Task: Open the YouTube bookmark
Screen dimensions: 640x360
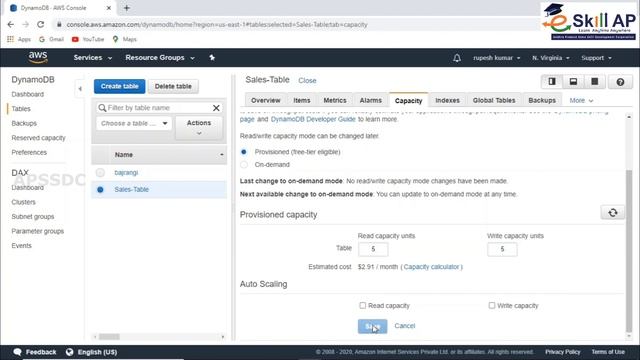Action: point(88,39)
